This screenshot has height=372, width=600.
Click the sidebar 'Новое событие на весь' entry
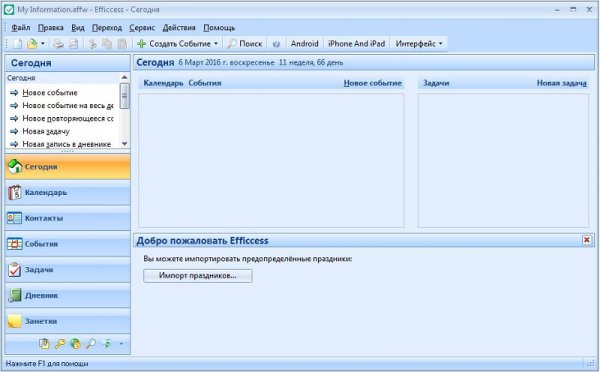(67, 106)
